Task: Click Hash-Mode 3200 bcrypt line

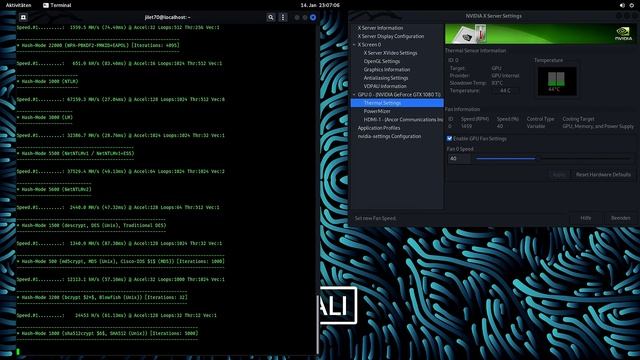Action: pyautogui.click(x=102, y=297)
